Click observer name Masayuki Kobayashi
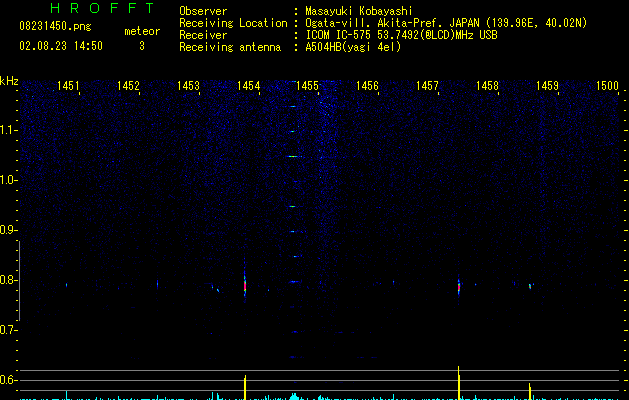 pyautogui.click(x=359, y=11)
